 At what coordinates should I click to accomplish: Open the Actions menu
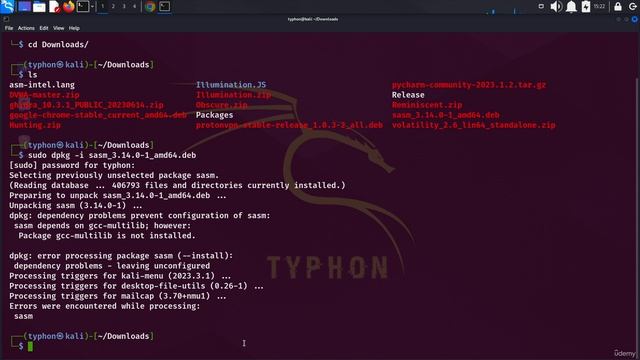point(26,28)
